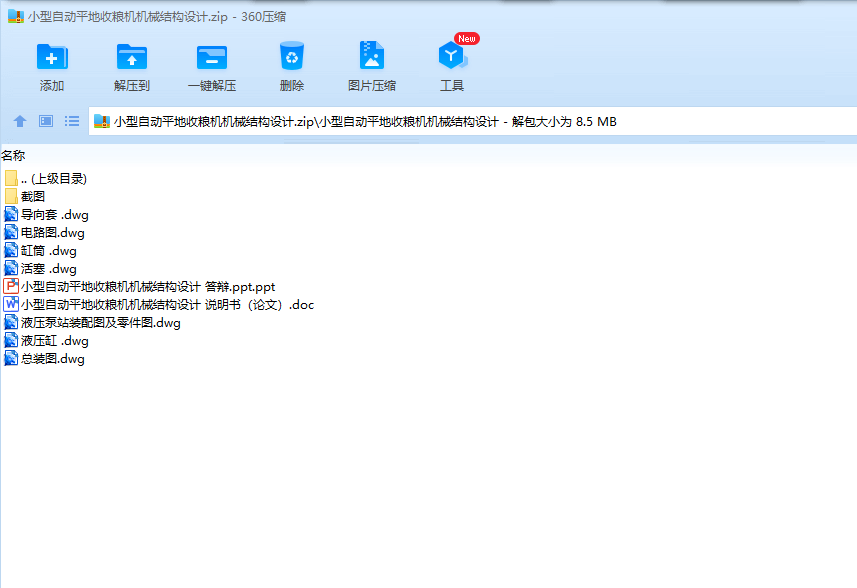The width and height of the screenshot is (857, 588).
Task: Select the file 液压缸 .dwg
Action: click(x=46, y=341)
